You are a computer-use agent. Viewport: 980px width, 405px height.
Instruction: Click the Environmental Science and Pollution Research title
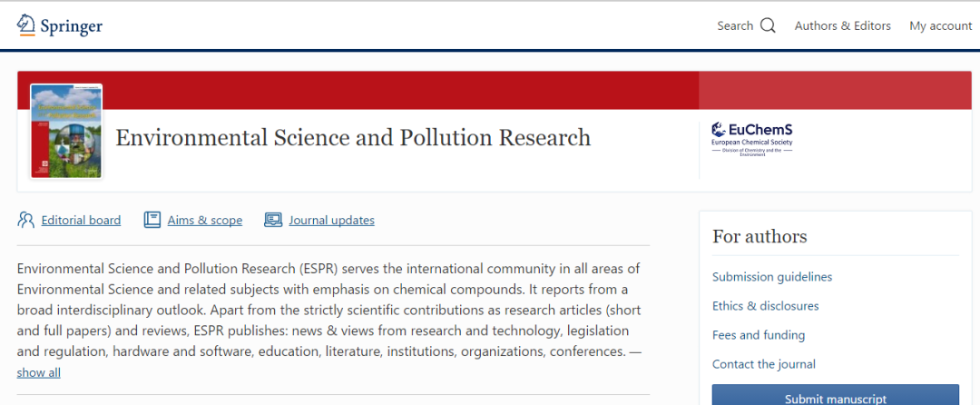tap(353, 138)
